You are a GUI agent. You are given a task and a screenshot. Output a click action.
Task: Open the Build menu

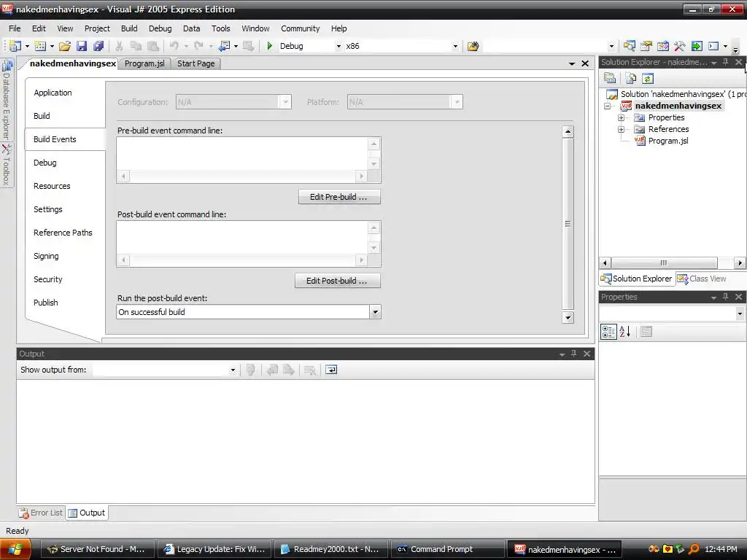point(129,28)
